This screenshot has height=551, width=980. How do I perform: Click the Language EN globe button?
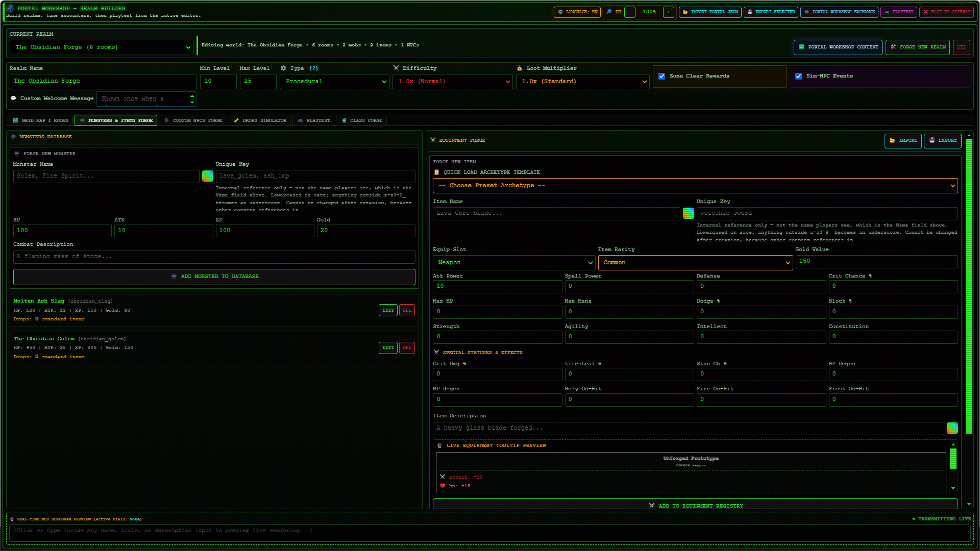(x=577, y=12)
